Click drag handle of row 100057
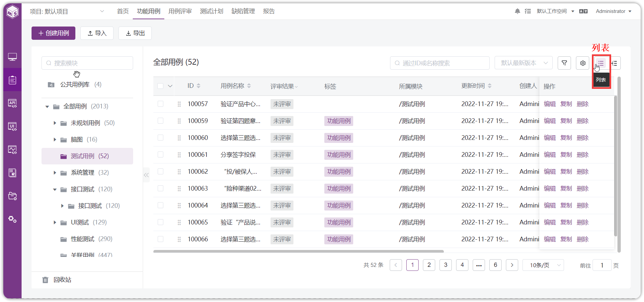The width and height of the screenshot is (644, 302). 179,104
